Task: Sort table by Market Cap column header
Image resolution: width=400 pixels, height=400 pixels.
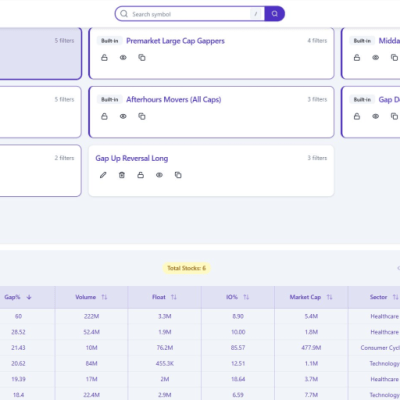Action: coord(311,297)
